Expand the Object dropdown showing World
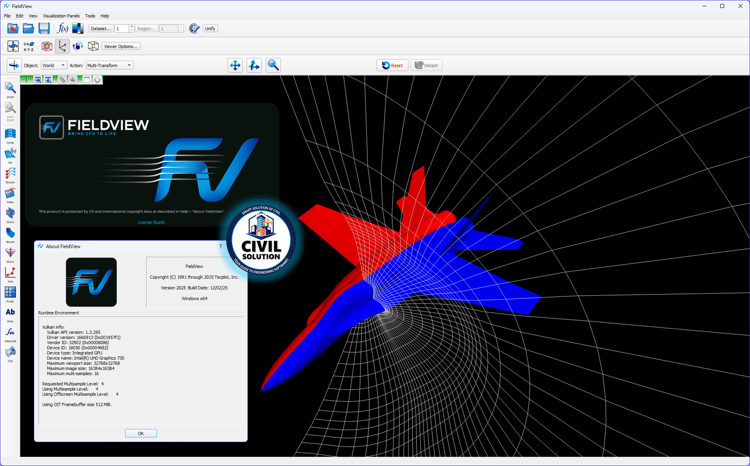Screen dimensions: 750x466 click(x=53, y=66)
